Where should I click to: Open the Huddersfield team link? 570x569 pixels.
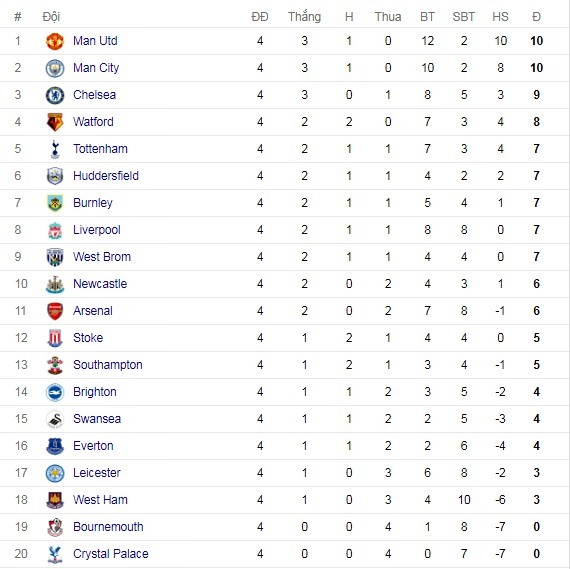pyautogui.click(x=106, y=176)
